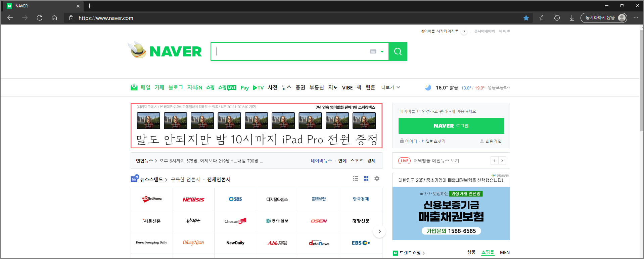Open the 쇼핑LIVE menu item

click(x=227, y=87)
